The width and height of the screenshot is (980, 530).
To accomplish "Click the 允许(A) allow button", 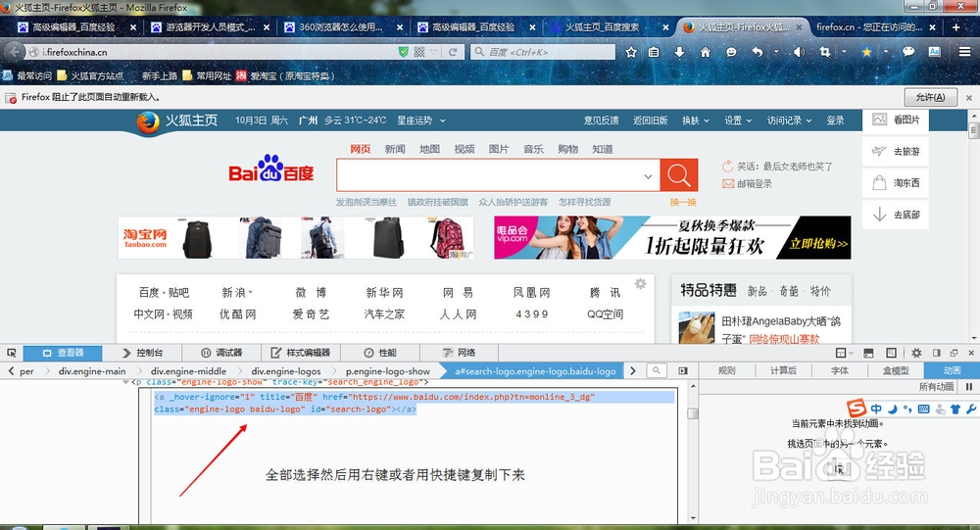I will (930, 98).
